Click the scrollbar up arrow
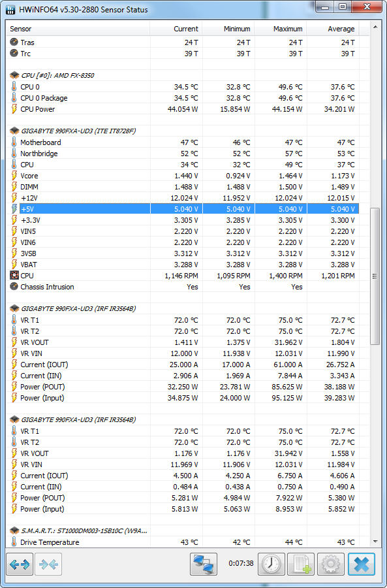 pos(375,27)
